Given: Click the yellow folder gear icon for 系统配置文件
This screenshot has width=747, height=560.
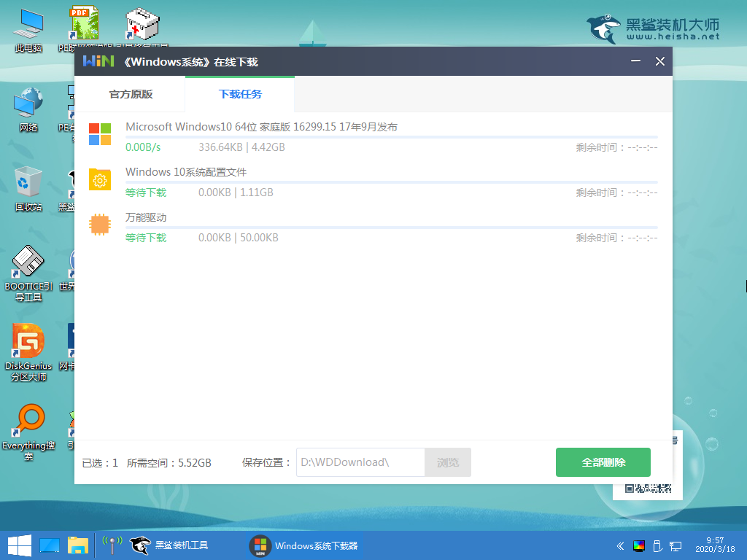Looking at the screenshot, I should [100, 179].
